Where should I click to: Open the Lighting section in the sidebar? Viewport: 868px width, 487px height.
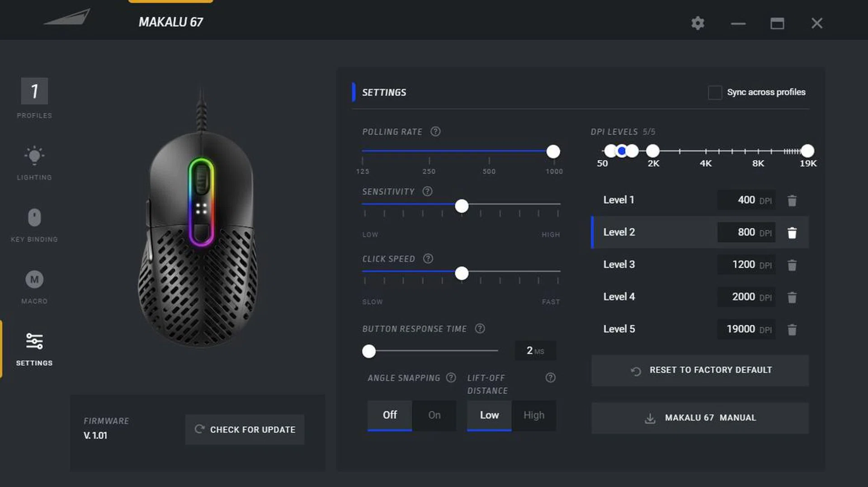[x=34, y=163]
